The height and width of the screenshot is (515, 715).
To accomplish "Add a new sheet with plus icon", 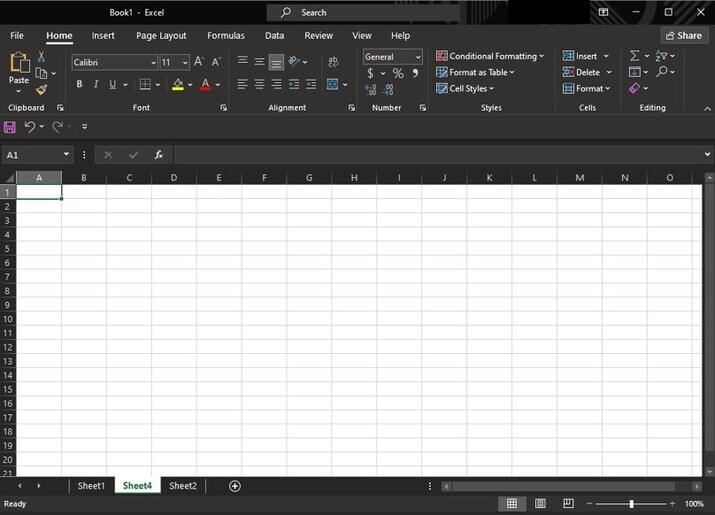I will (x=234, y=486).
